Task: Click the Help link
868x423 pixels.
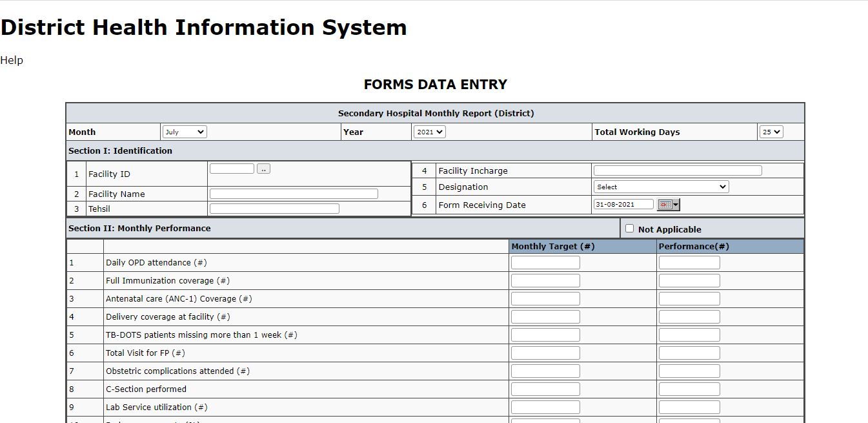Action: click(x=12, y=60)
